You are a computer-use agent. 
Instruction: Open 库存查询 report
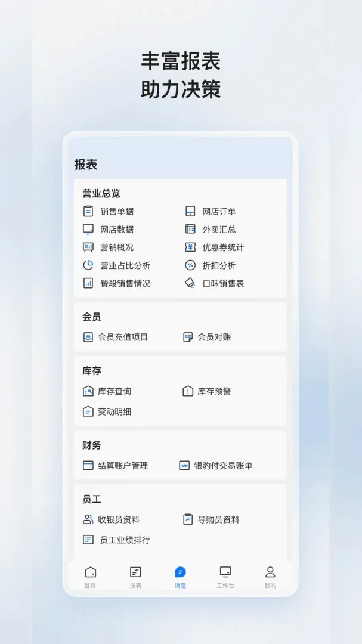[107, 391]
